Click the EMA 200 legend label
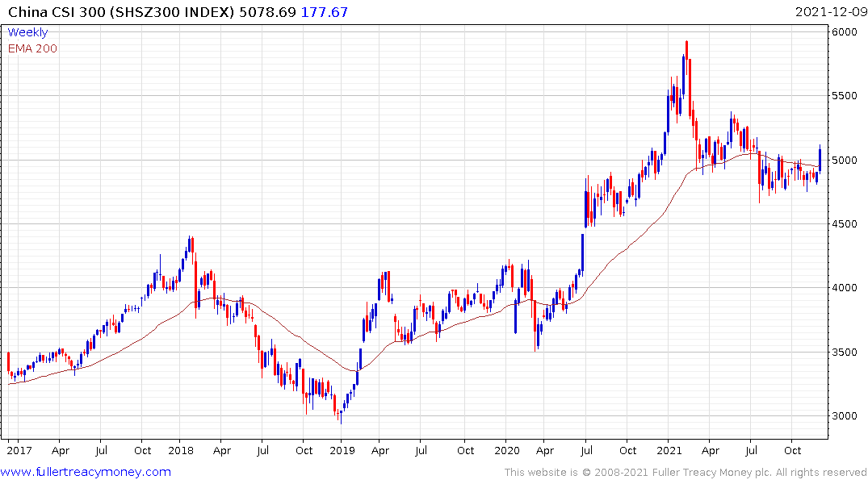The image size is (868, 484). (x=32, y=48)
